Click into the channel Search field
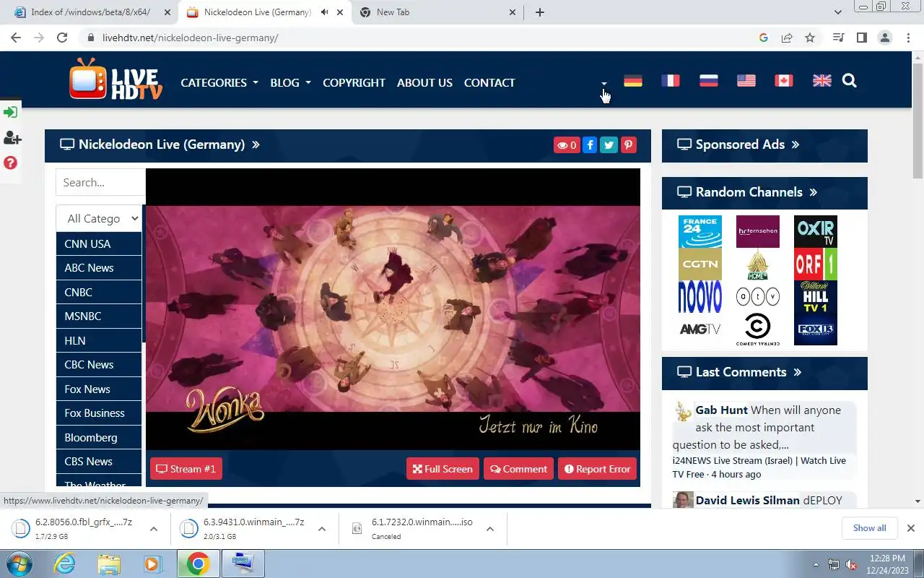 coord(100,182)
